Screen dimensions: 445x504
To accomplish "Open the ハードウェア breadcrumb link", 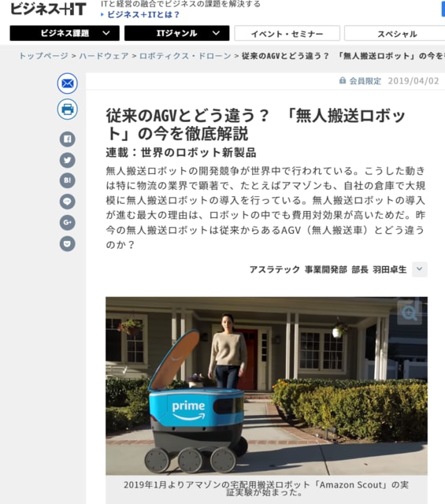I will click(104, 56).
